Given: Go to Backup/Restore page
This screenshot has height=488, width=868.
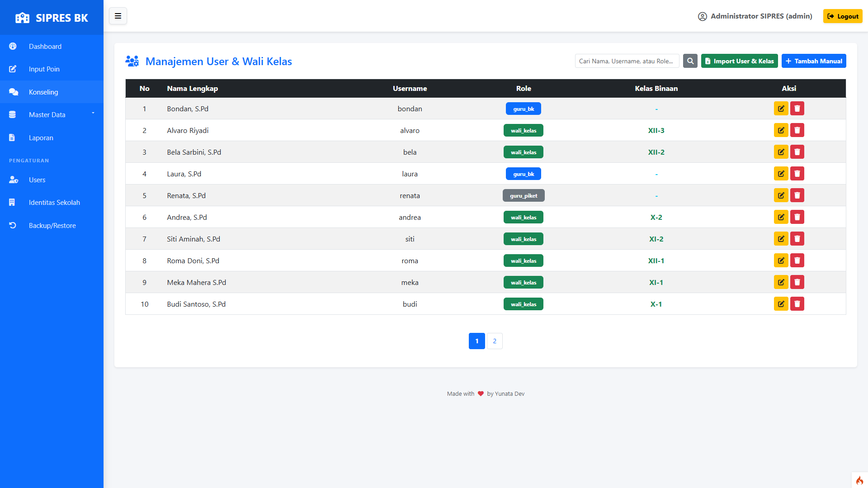Looking at the screenshot, I should [x=52, y=226].
